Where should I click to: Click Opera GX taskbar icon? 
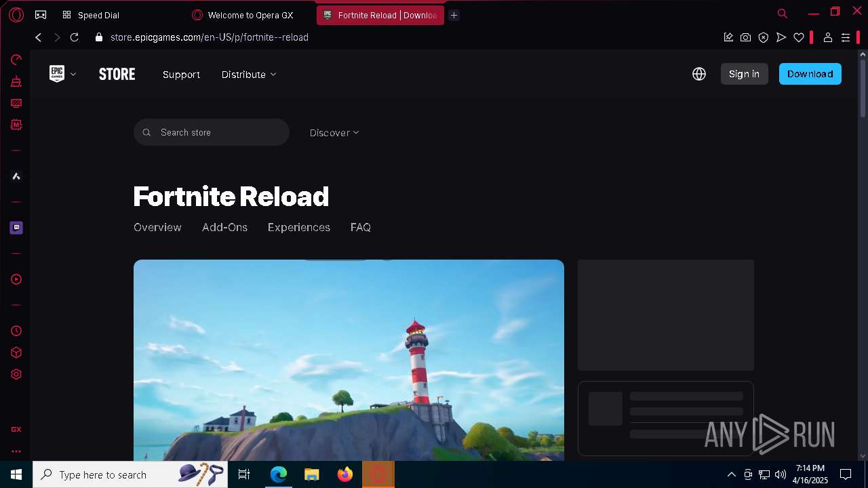(378, 474)
